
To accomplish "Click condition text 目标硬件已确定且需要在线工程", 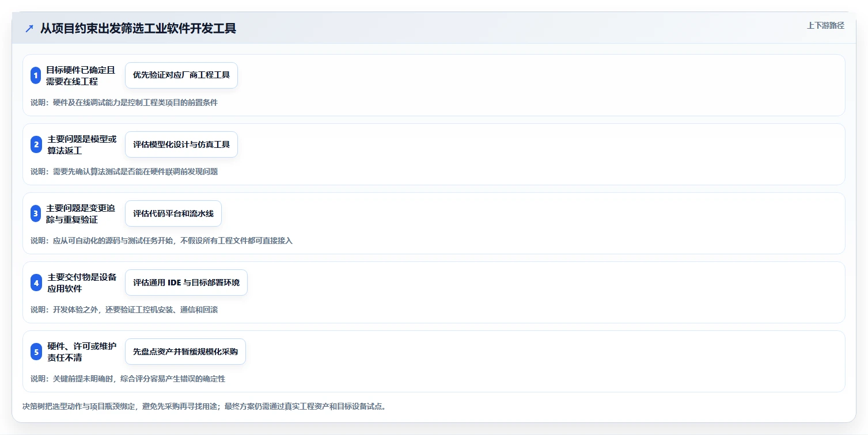I will (x=81, y=75).
